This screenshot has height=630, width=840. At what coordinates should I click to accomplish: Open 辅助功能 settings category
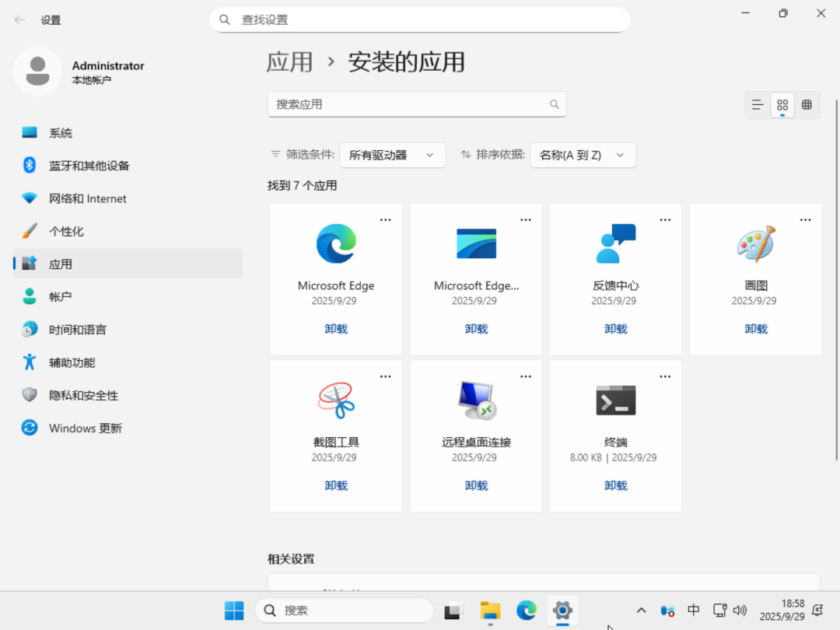click(128, 362)
